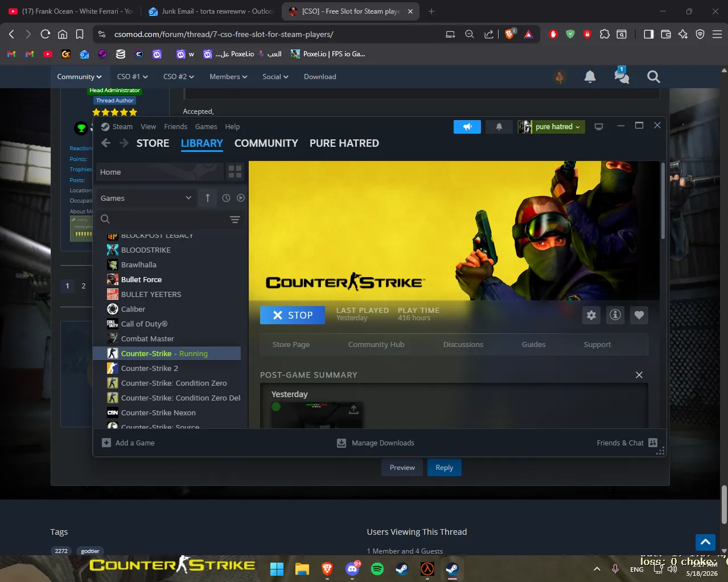Click the browser reload button
The width and height of the screenshot is (728, 582).
46,34
